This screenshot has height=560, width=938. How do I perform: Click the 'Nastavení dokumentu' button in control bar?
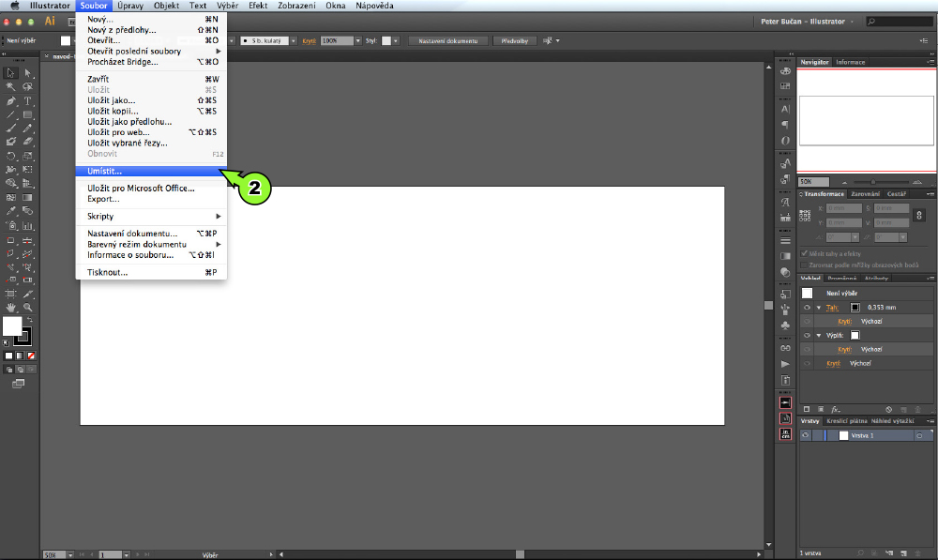[x=447, y=40]
